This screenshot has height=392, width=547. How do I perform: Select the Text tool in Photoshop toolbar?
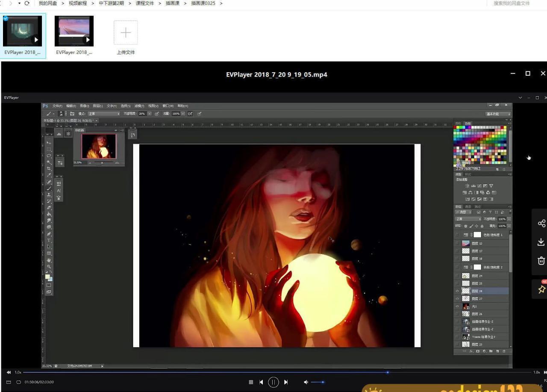pyautogui.click(x=49, y=240)
